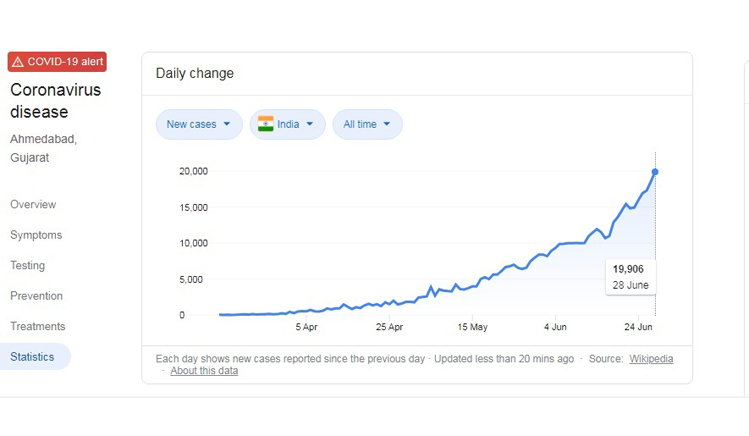Select Testing in the sidebar

pos(28,265)
